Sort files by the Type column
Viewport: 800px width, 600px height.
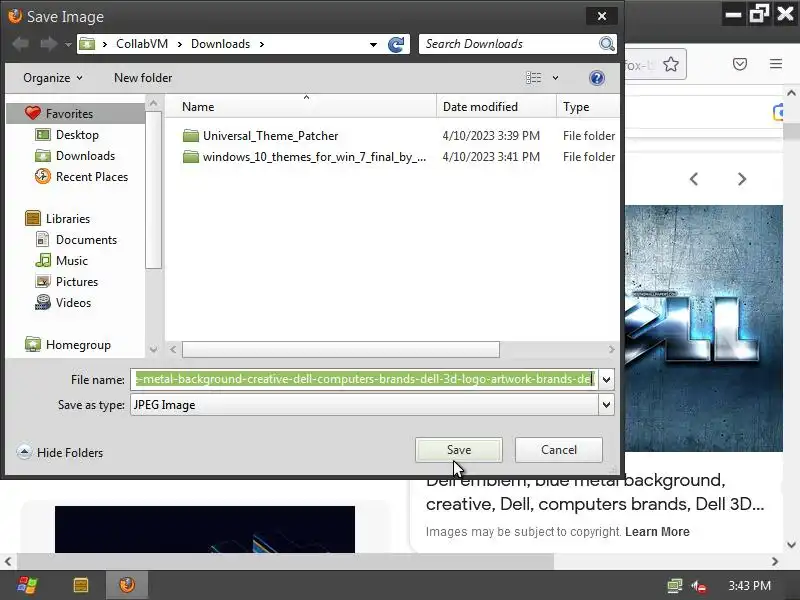(576, 107)
